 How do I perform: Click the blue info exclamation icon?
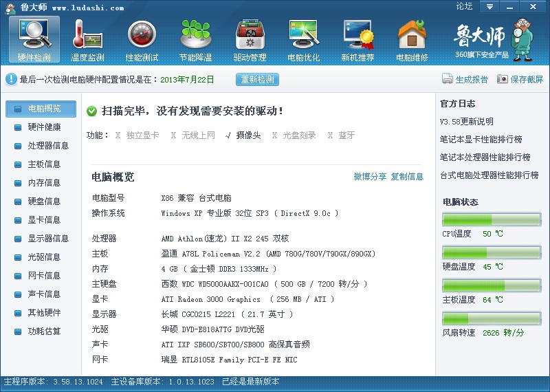pyautogui.click(x=11, y=79)
